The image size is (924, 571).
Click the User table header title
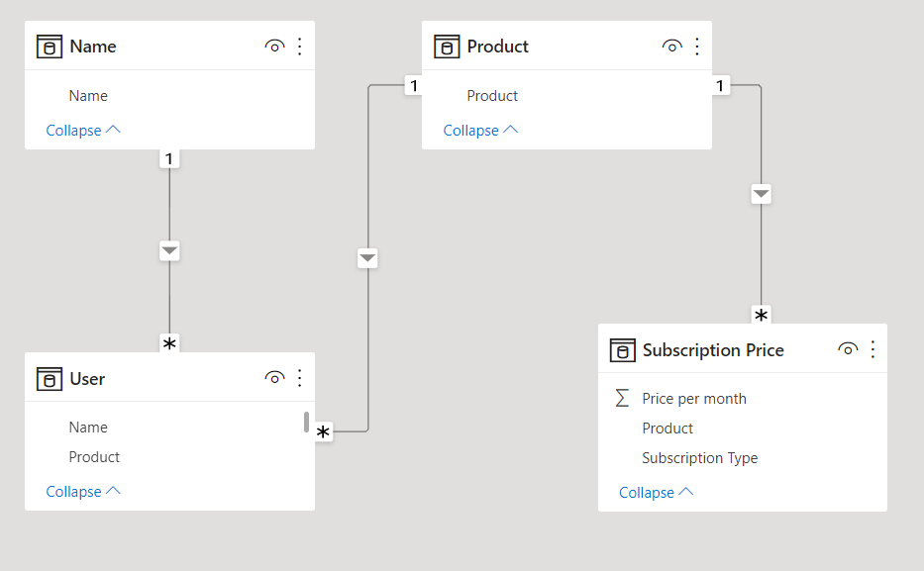pos(87,378)
